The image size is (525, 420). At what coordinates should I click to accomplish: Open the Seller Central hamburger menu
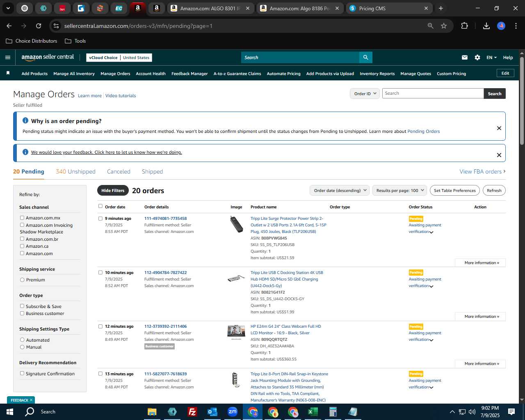[8, 57]
